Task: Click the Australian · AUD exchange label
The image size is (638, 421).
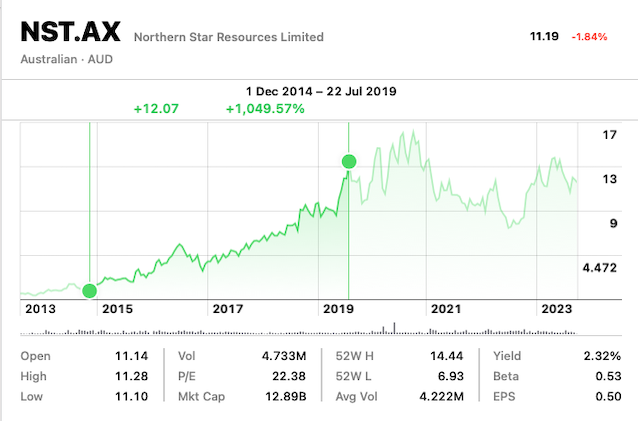Action: [x=67, y=59]
